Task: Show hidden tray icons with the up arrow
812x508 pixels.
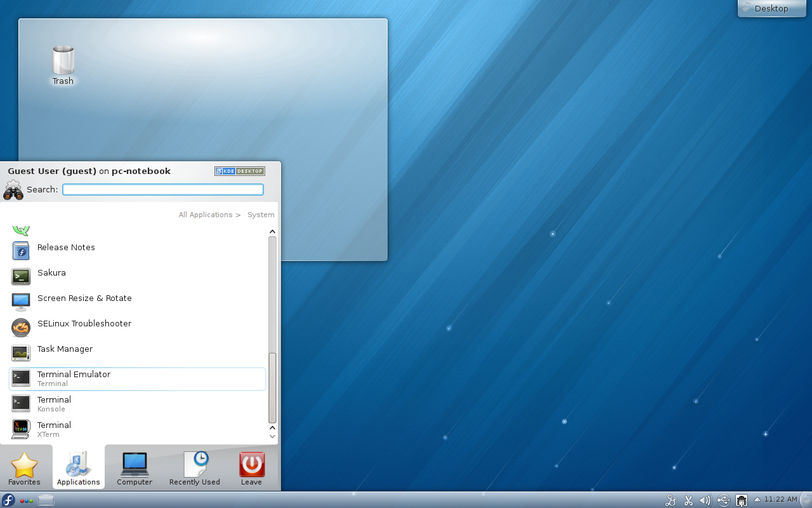Action: 757,500
